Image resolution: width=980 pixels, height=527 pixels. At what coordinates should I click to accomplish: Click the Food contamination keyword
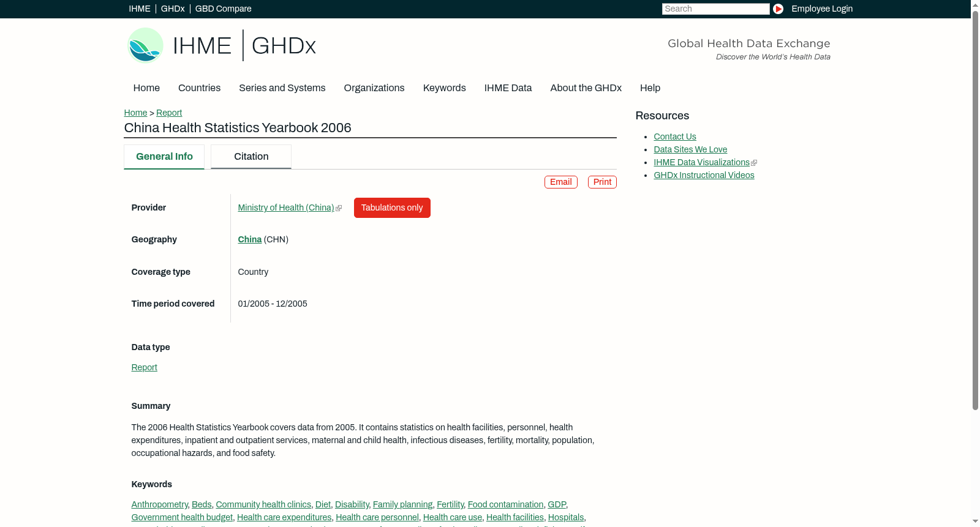click(505, 504)
